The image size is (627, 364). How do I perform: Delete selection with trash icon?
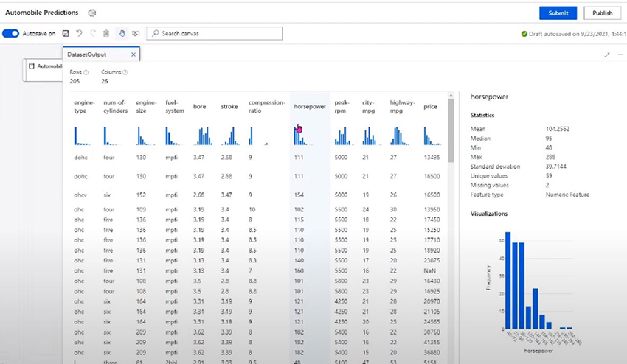click(x=106, y=34)
